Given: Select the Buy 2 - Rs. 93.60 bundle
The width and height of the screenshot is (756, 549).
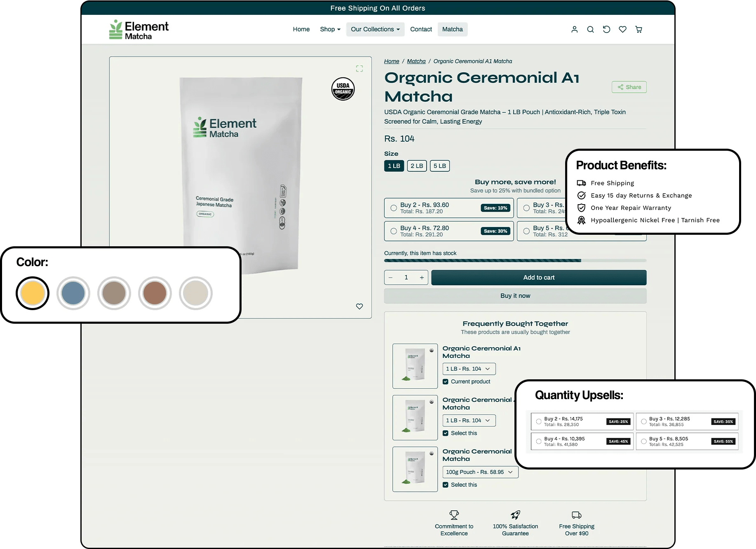Looking at the screenshot, I should tap(449, 208).
